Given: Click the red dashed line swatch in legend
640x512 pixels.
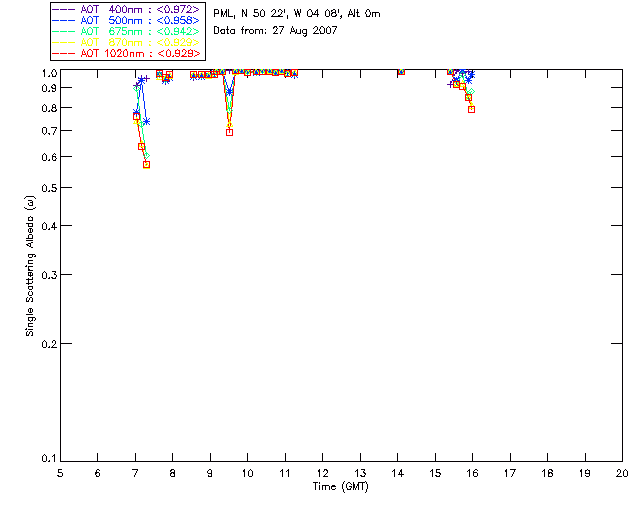Looking at the screenshot, I should click(x=64, y=53).
